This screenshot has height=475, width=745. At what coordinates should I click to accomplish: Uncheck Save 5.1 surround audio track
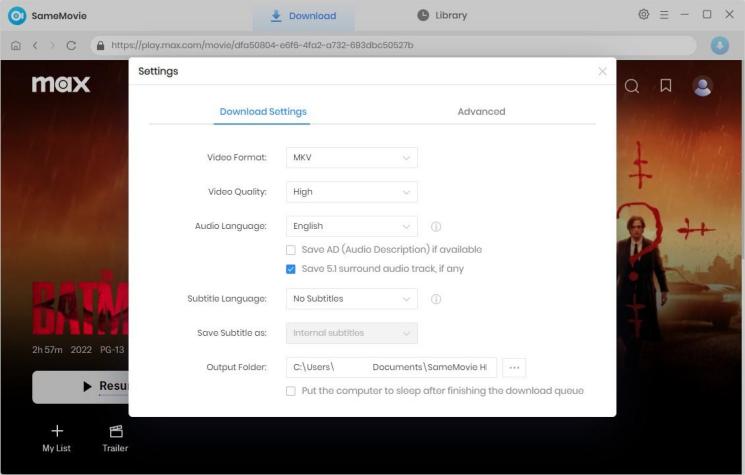click(x=291, y=269)
